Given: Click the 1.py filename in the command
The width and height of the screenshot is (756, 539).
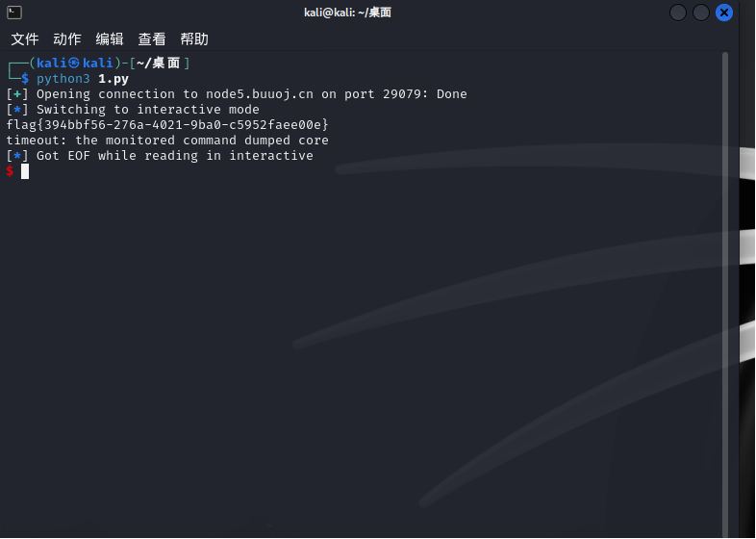Looking at the screenshot, I should coord(113,79).
